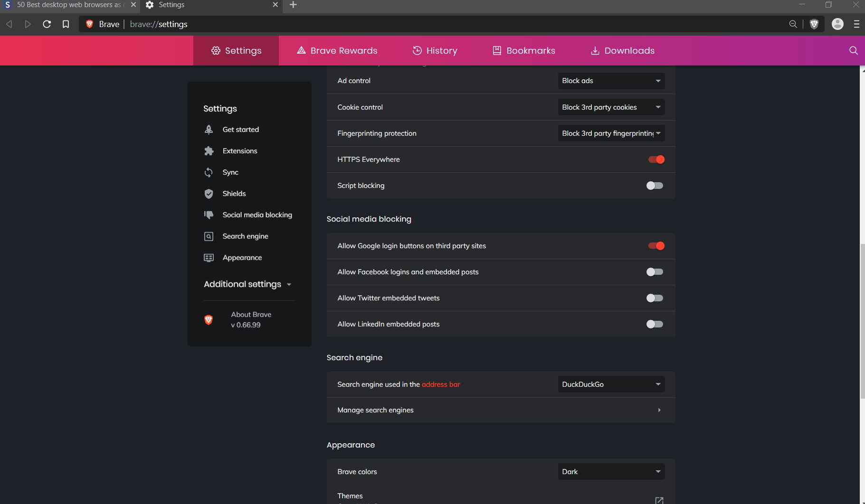The height and width of the screenshot is (504, 865).
Task: Click the Shields sidebar shield icon
Action: click(209, 194)
